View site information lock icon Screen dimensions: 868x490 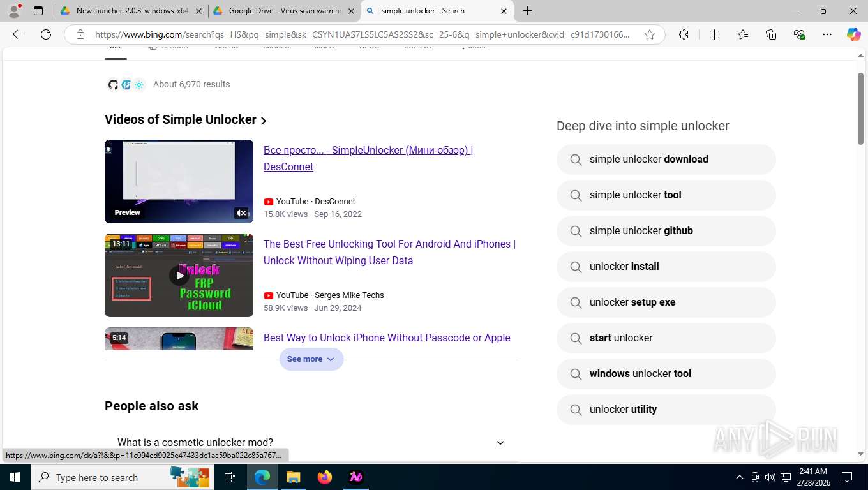80,34
